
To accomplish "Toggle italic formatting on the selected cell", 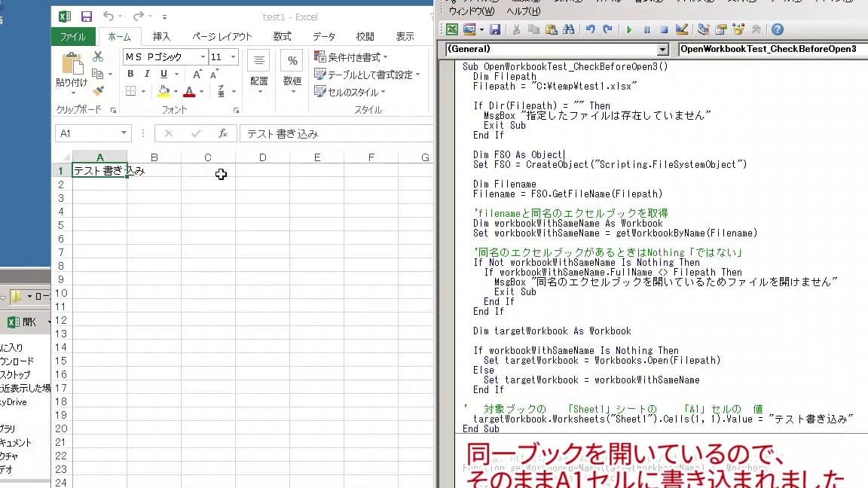I will tap(146, 74).
